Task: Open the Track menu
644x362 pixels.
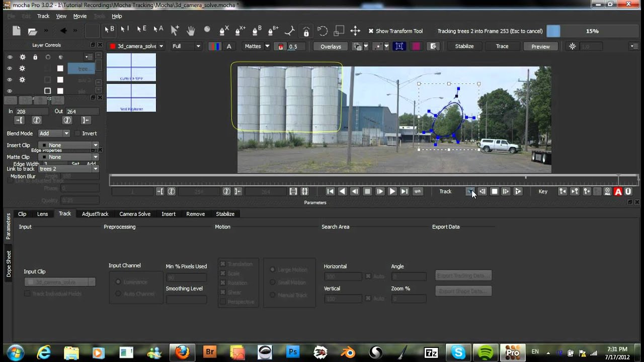Action: (x=43, y=16)
